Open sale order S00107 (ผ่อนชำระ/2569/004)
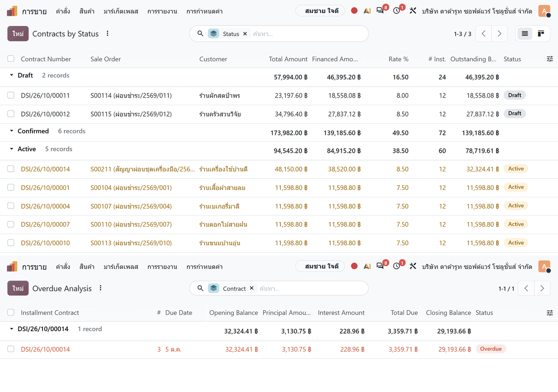The width and height of the screenshot is (558, 392). (131, 206)
